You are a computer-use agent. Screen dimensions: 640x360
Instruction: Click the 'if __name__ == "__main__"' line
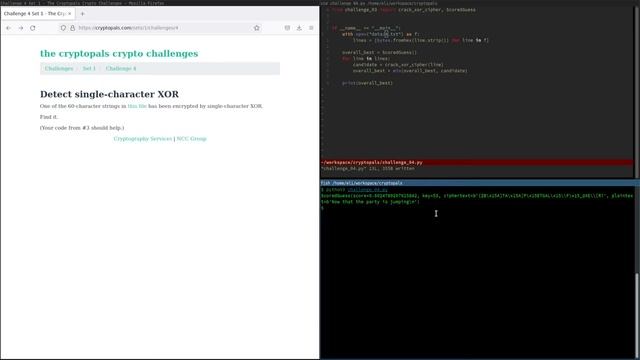click(366, 28)
